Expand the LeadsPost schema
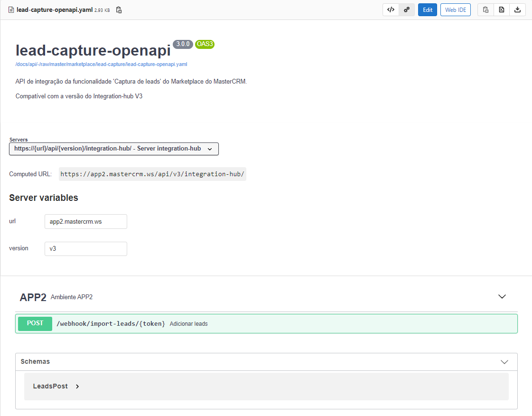This screenshot has width=532, height=416. (x=56, y=386)
